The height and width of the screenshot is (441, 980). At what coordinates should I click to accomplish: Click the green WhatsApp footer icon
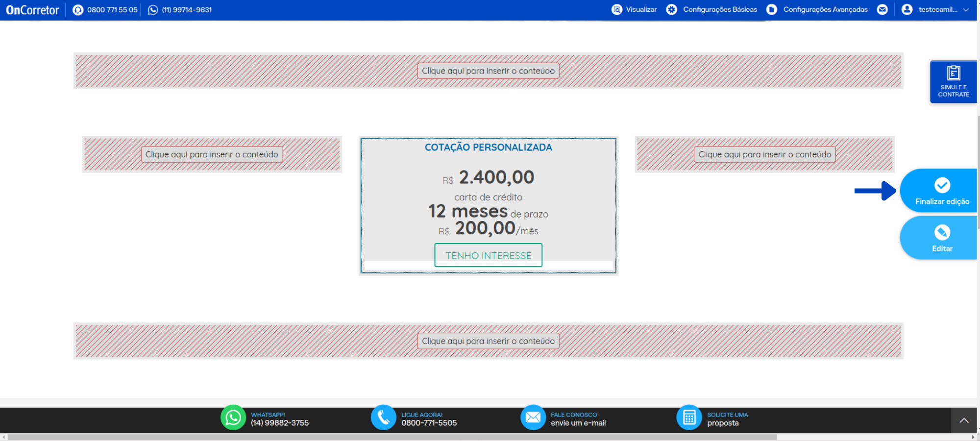pyautogui.click(x=233, y=417)
